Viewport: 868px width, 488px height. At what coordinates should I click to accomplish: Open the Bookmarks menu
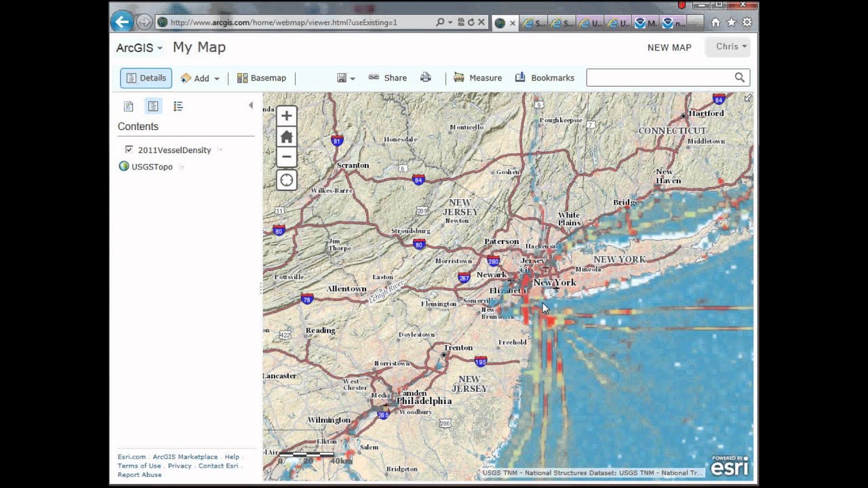click(545, 78)
